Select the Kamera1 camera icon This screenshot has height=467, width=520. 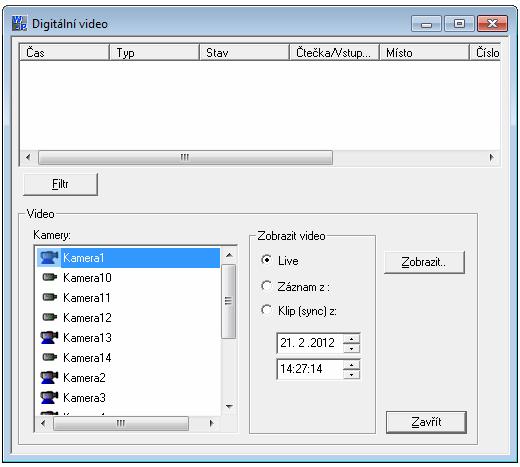[49, 258]
